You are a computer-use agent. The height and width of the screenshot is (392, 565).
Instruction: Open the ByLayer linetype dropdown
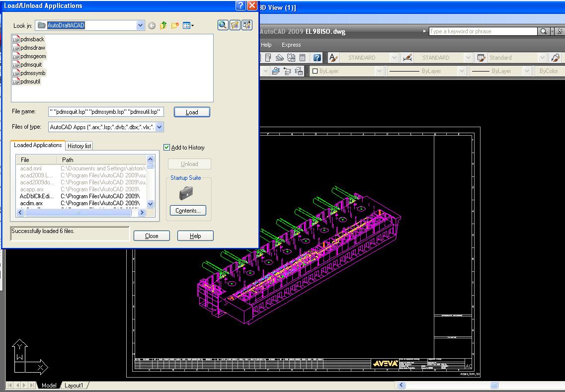coord(462,71)
